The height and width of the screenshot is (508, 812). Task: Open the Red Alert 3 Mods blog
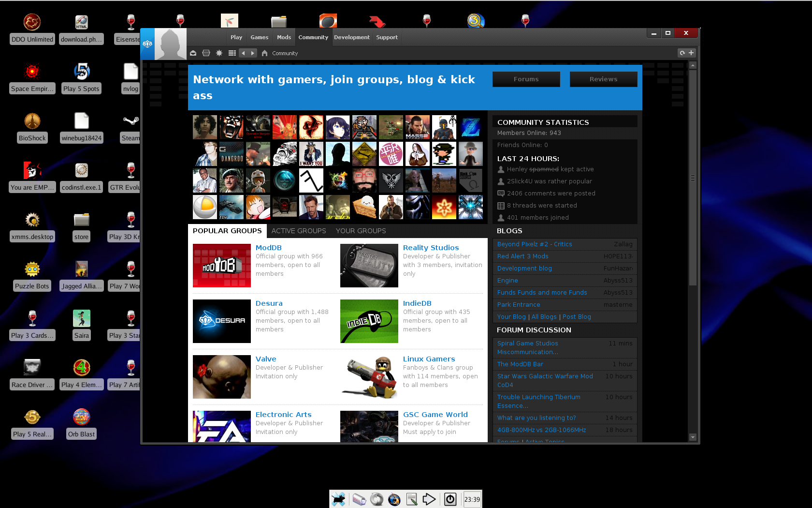[522, 256]
